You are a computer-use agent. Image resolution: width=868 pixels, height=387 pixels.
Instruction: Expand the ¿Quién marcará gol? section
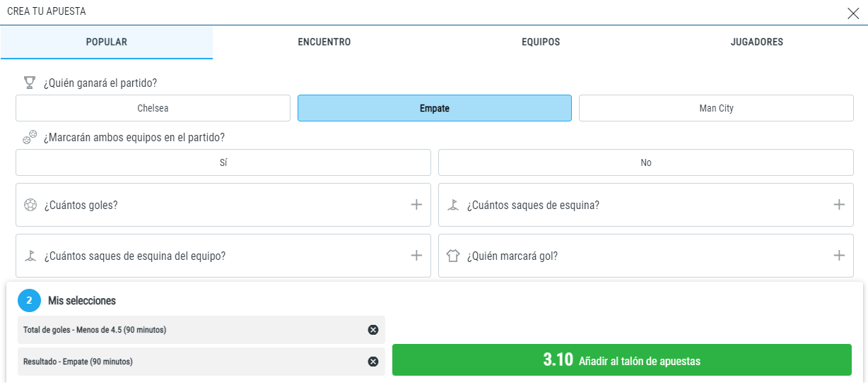pyautogui.click(x=646, y=256)
